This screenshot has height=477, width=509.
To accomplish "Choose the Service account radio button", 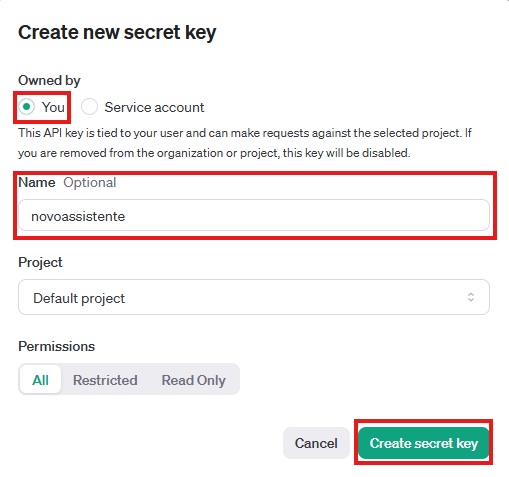I will (x=89, y=107).
